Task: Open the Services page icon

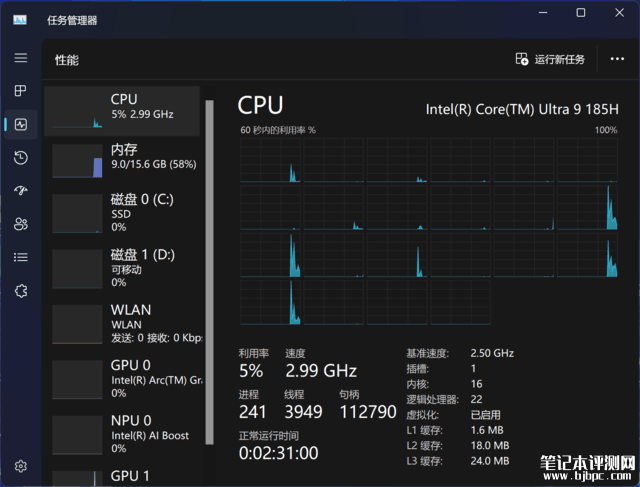Action: pyautogui.click(x=21, y=291)
